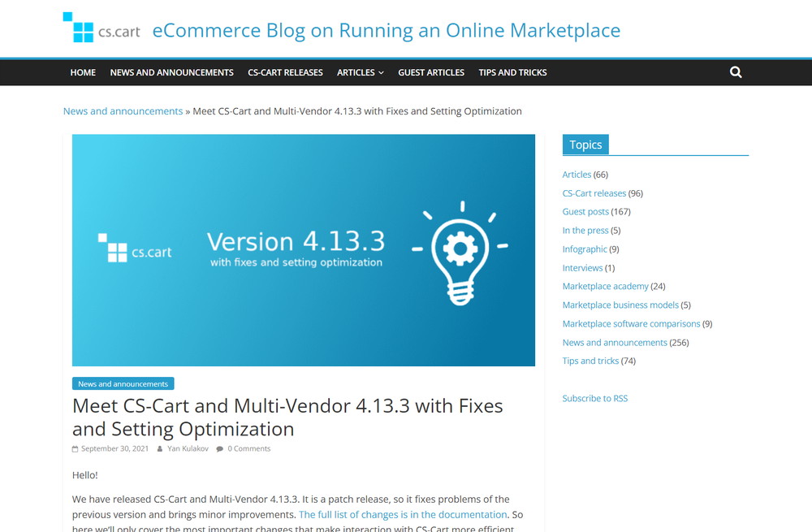Viewport: 812px width, 532px height.
Task: Open Marketplace software comparisons topic link
Action: tap(631, 324)
